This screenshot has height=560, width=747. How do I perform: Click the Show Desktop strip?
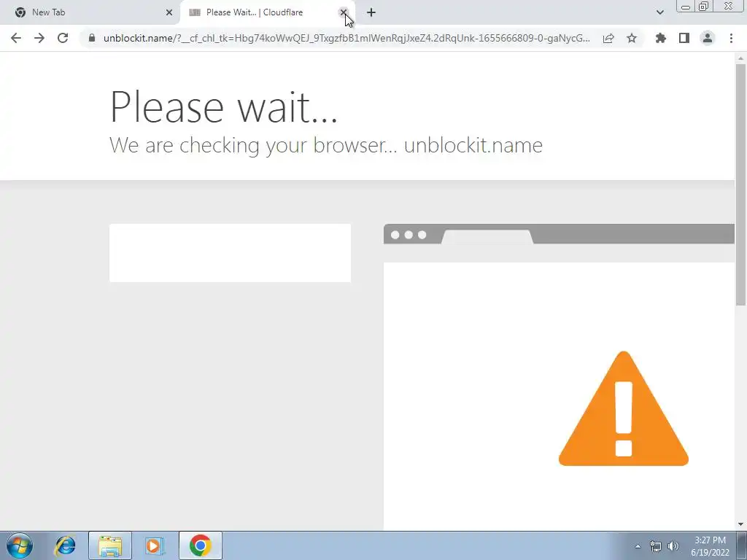(x=742, y=545)
